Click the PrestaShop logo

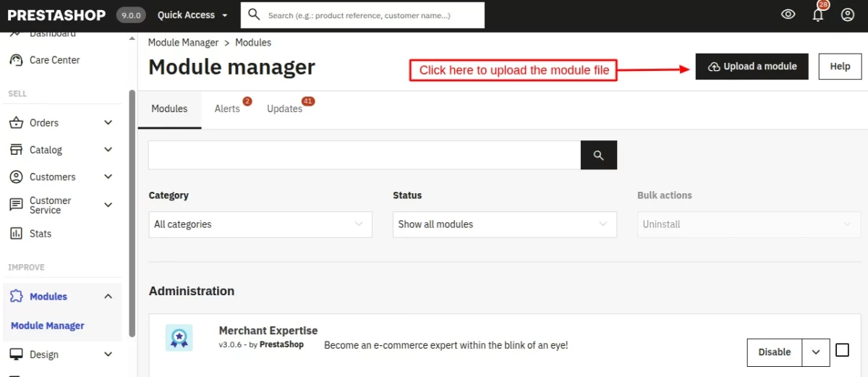(x=56, y=15)
